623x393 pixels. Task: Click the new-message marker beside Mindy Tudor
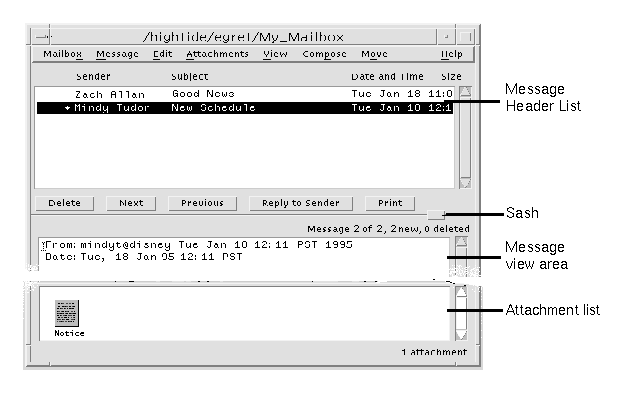(67, 108)
